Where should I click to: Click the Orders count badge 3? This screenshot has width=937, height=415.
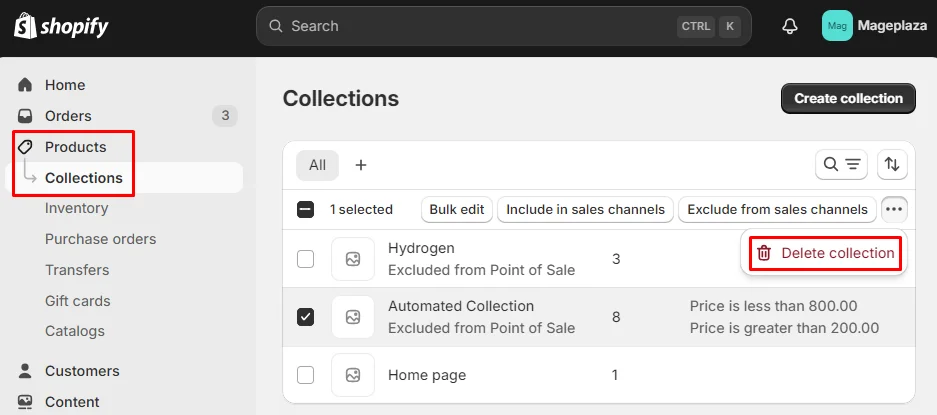[x=225, y=115]
